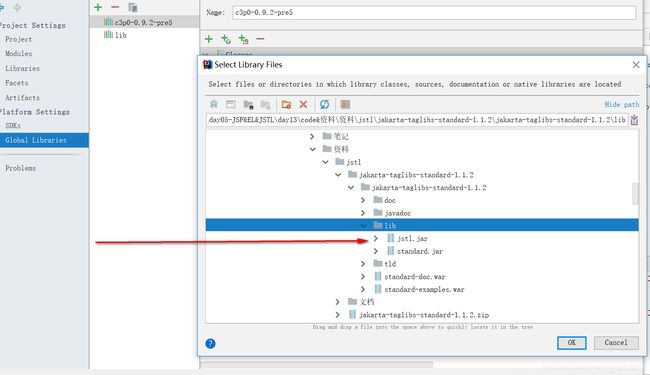
Task: Close the Select Library Files dialog
Action: [636, 65]
